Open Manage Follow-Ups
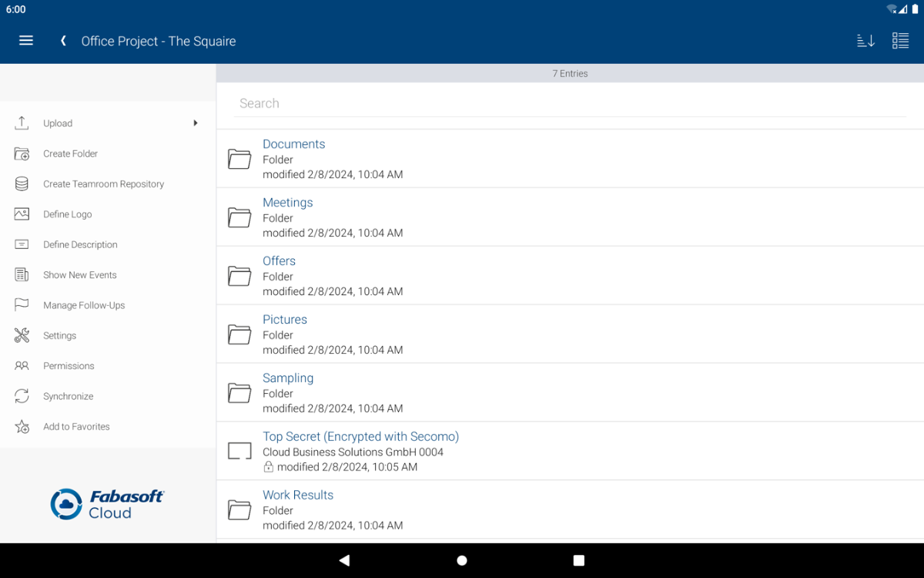Image resolution: width=924 pixels, height=578 pixels. [108, 305]
